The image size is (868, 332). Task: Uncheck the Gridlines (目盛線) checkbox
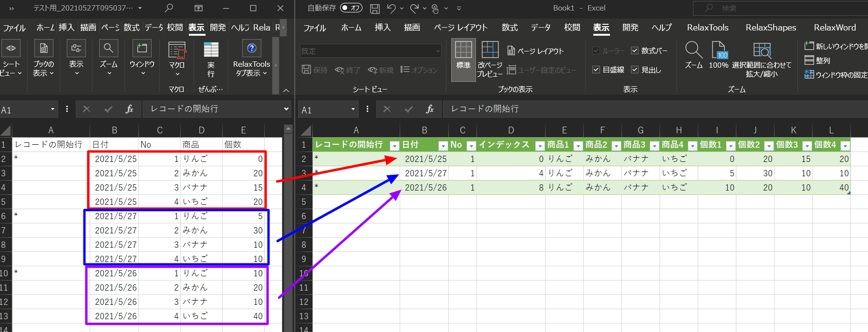596,70
